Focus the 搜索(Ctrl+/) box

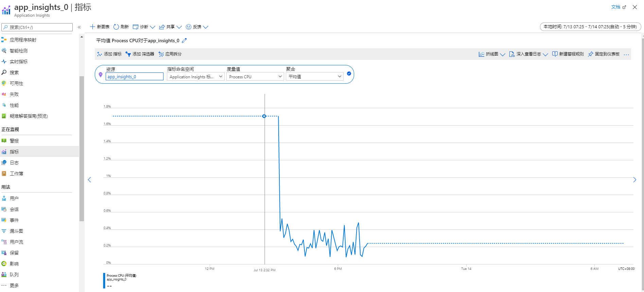pos(37,27)
